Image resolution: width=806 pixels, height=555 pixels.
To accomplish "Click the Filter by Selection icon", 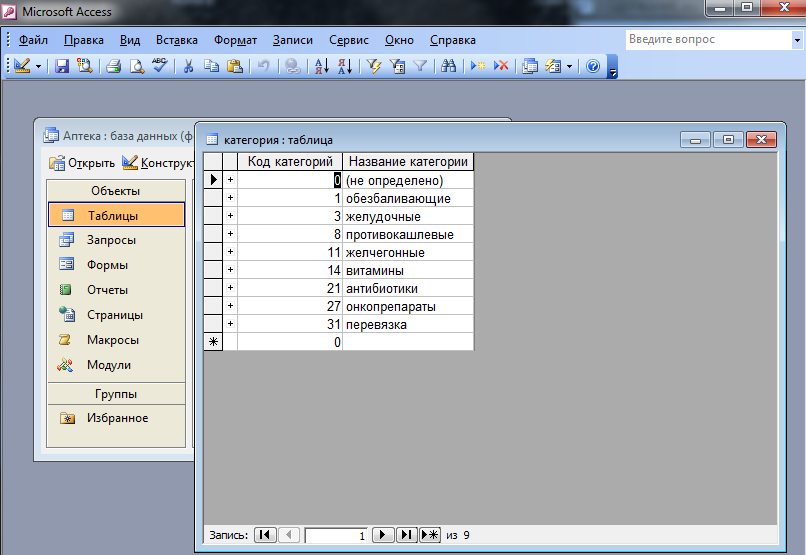I will click(x=374, y=66).
